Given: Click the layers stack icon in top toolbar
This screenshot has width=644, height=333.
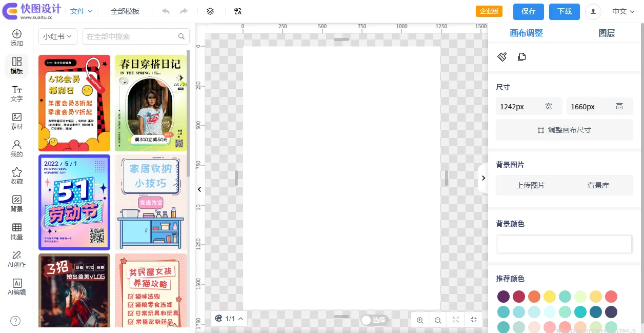Looking at the screenshot, I should click(210, 11).
